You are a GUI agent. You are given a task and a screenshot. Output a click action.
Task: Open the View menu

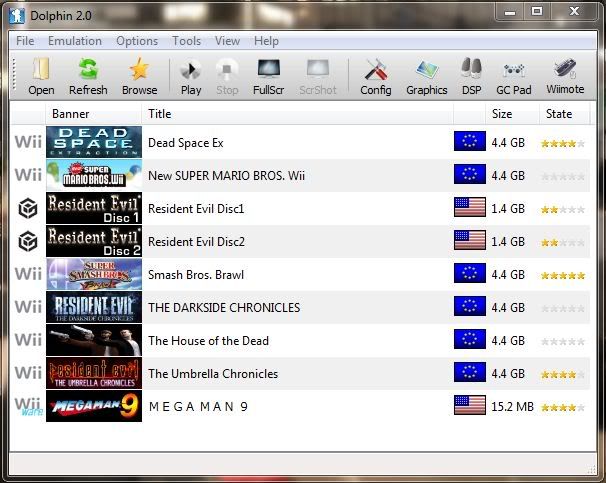click(x=227, y=41)
